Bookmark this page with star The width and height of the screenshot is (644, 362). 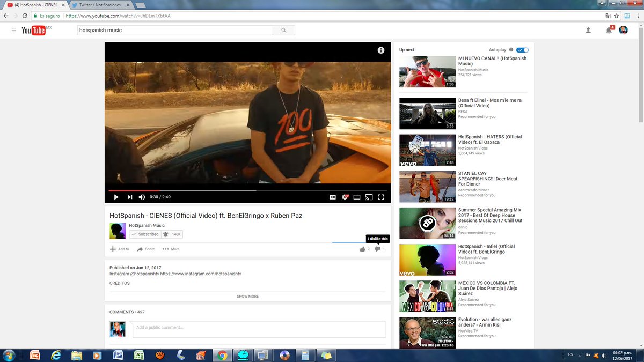pos(617,16)
